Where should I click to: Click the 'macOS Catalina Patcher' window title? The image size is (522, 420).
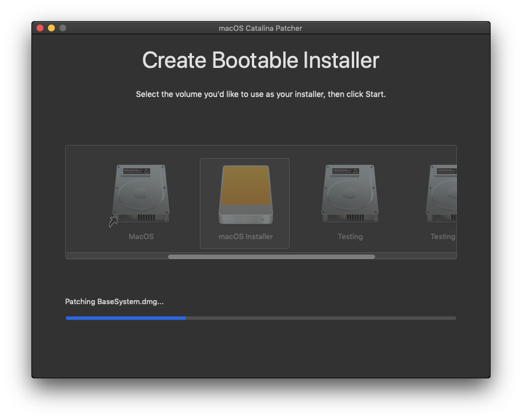(x=260, y=29)
